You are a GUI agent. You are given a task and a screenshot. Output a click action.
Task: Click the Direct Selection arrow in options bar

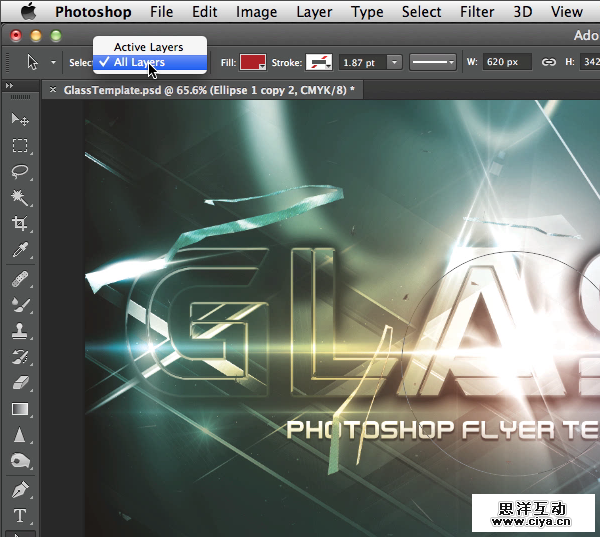[33, 62]
